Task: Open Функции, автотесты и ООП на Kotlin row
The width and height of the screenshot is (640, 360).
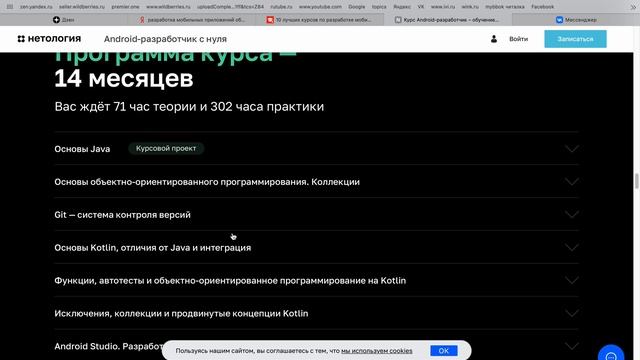Action: coord(316,280)
